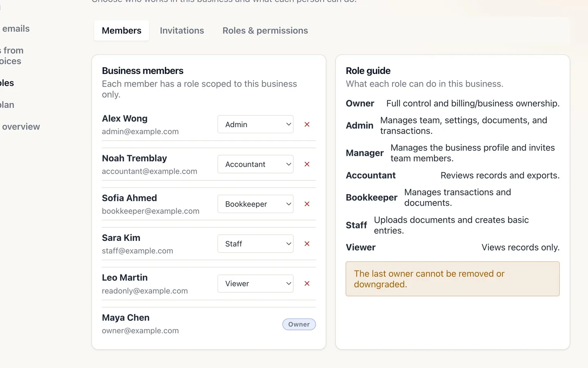Open Alex Wong's Admin role dropdown
The width and height of the screenshot is (588, 368).
point(256,124)
